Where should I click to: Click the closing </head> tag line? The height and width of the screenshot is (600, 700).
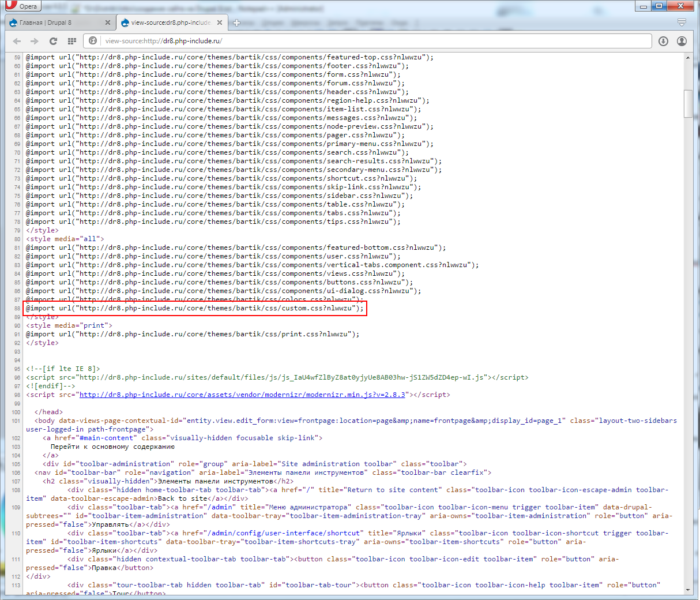point(48,412)
